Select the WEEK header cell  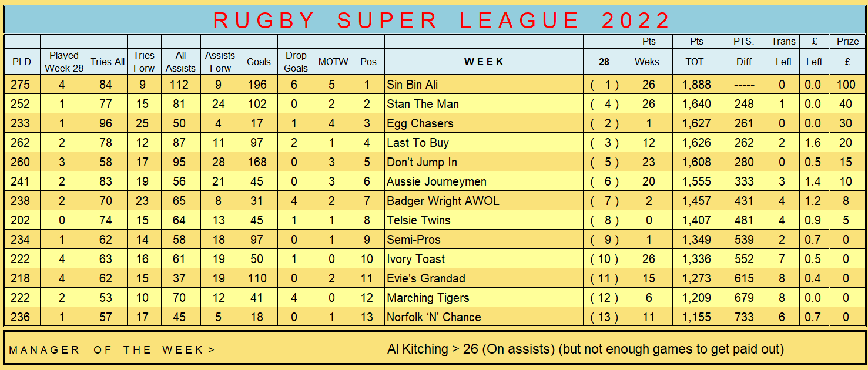[x=484, y=61]
